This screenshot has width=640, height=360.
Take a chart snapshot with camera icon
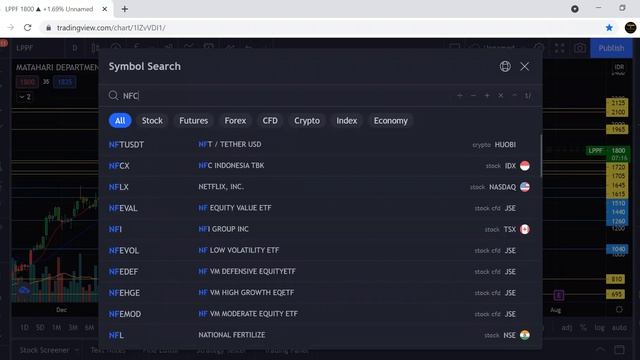coord(580,48)
